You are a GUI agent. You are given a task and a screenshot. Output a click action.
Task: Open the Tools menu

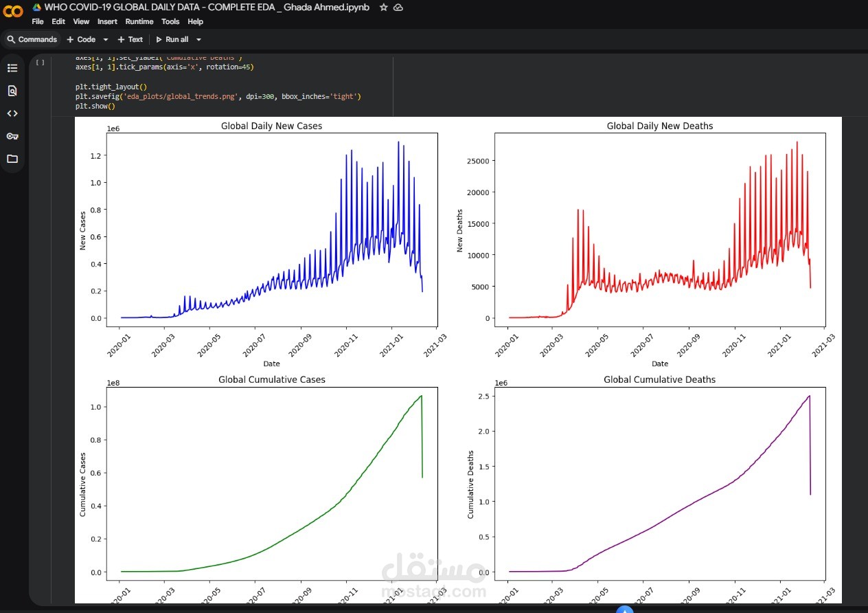pos(170,21)
